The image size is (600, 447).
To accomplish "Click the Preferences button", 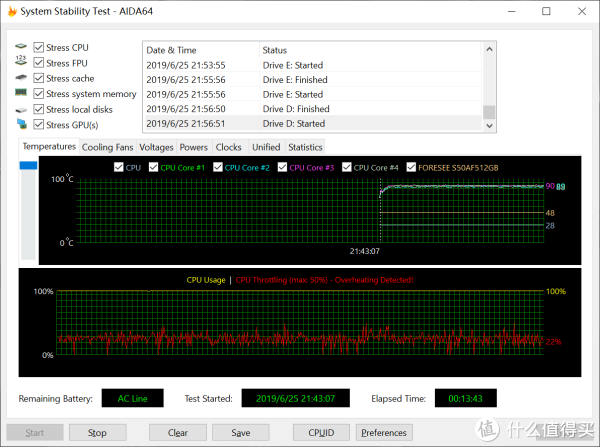I will 384,433.
